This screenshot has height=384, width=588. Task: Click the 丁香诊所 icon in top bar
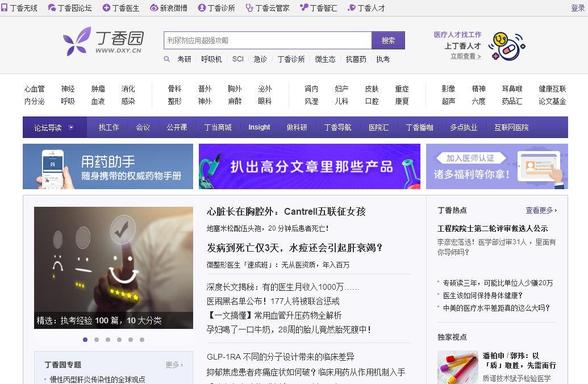[x=202, y=8]
